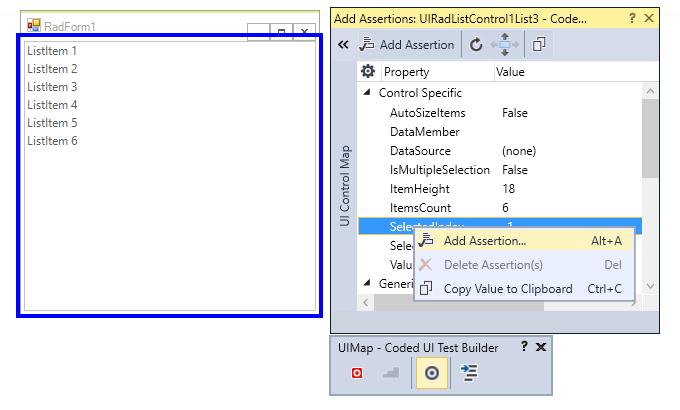Select the ItemsCount property row
This screenshot has height=410, width=680.
[500, 208]
